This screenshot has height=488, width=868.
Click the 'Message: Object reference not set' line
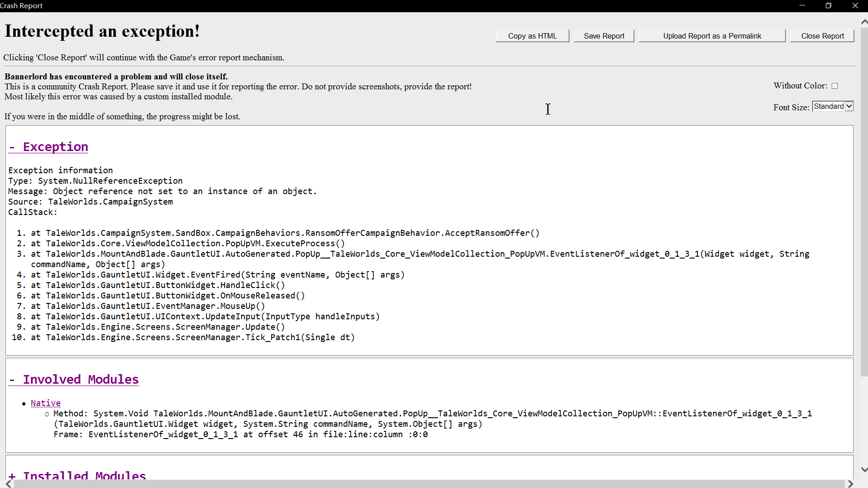[x=162, y=191]
